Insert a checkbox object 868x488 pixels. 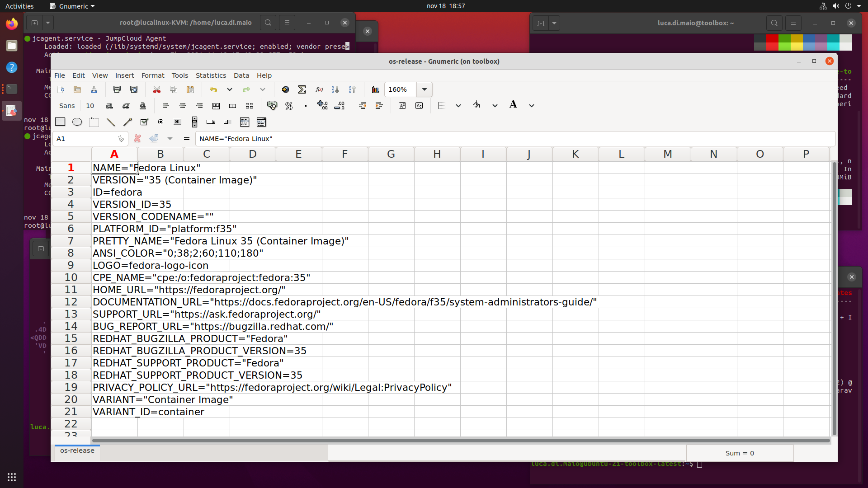[x=144, y=122]
